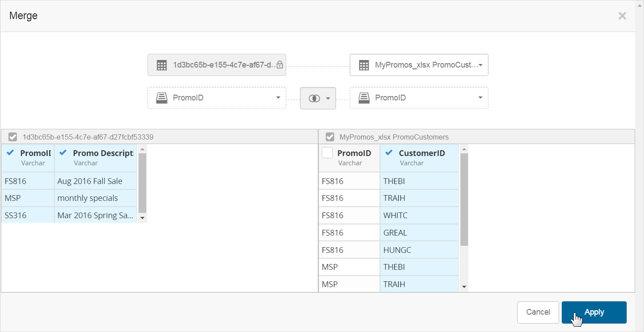This screenshot has width=644, height=332.
Task: Click the right PromoID column drive icon
Action: (364, 98)
